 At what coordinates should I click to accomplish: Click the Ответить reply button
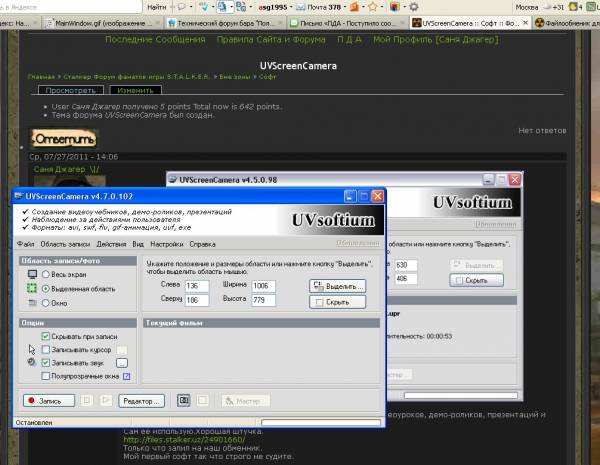(x=64, y=139)
